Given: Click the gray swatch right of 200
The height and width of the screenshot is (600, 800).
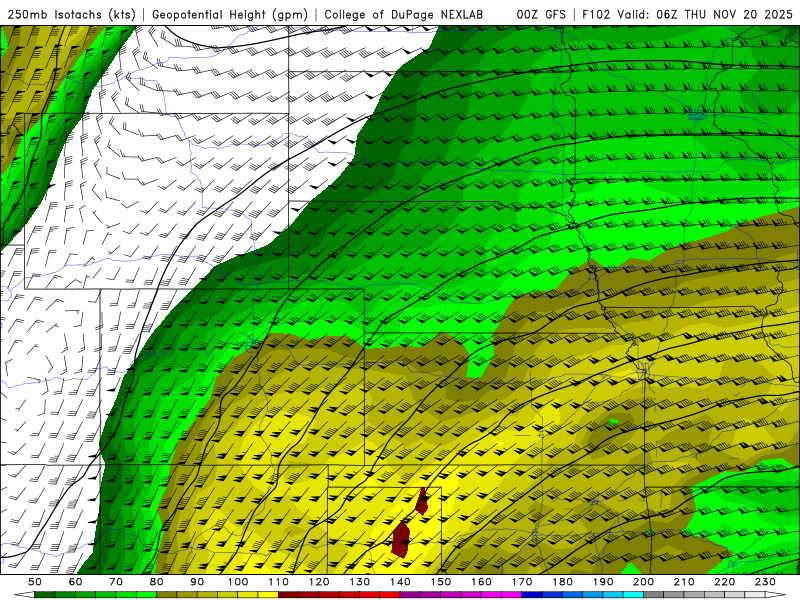Looking at the screenshot, I should (x=654, y=595).
